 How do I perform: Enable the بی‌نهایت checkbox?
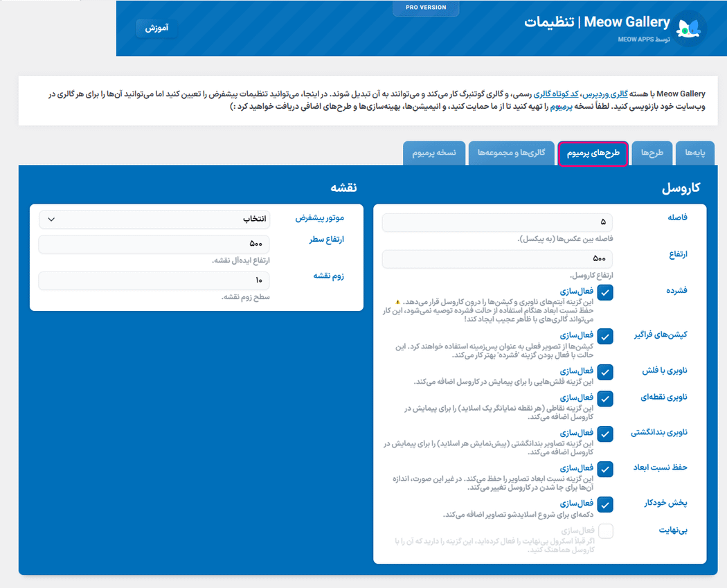click(x=604, y=531)
